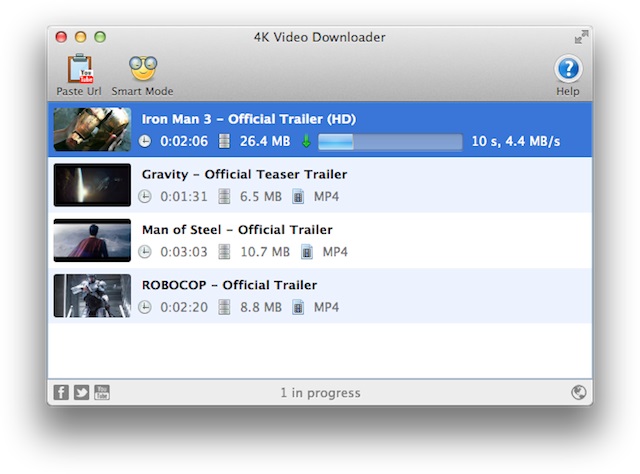This screenshot has height=474, width=640.
Task: Click the '8.8 MB' size text
Action: (x=261, y=307)
